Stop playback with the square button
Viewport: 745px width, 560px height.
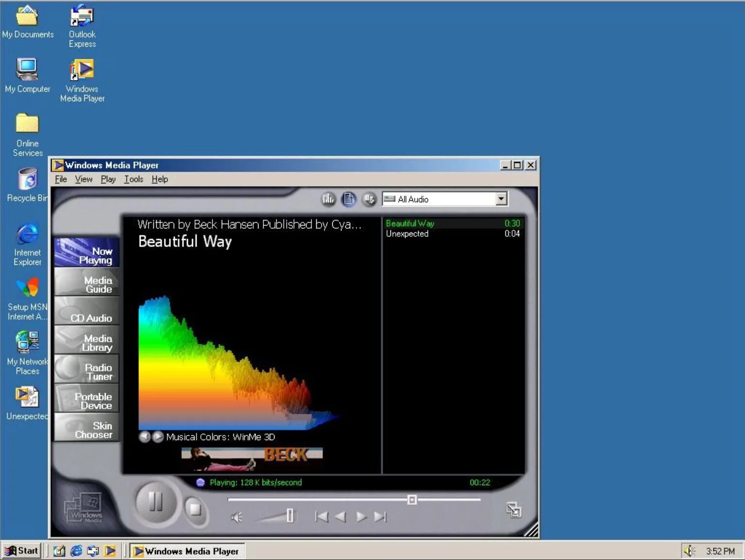coord(195,510)
